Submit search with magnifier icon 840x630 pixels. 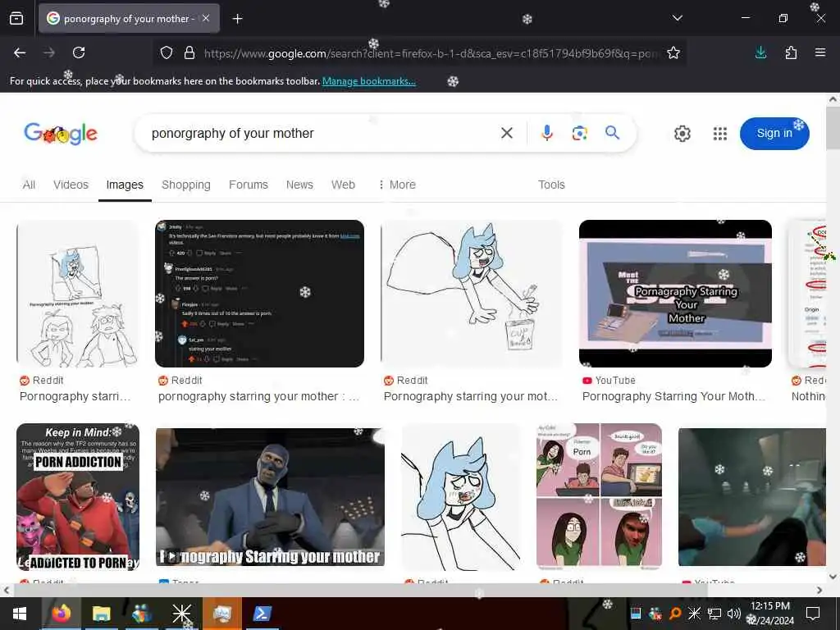(x=612, y=132)
